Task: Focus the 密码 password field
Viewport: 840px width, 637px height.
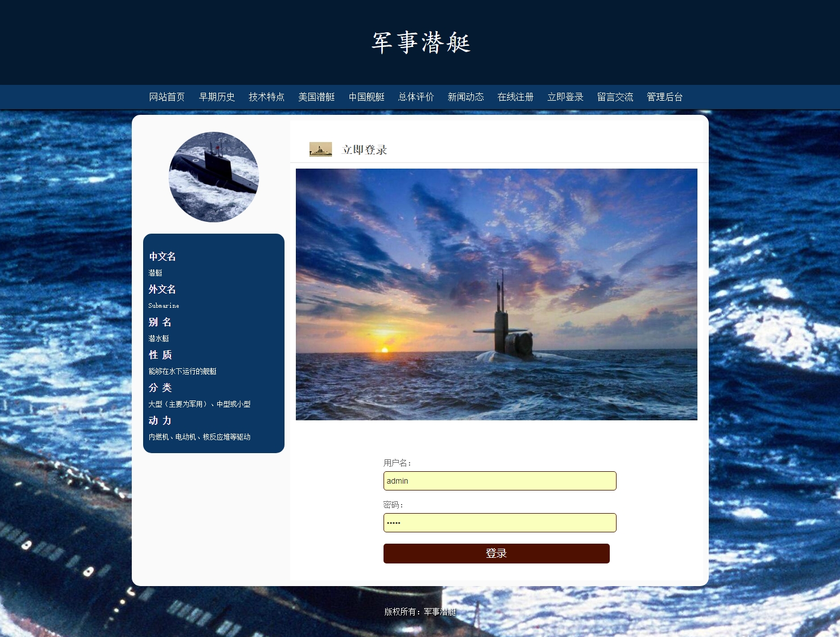Action: click(x=500, y=523)
